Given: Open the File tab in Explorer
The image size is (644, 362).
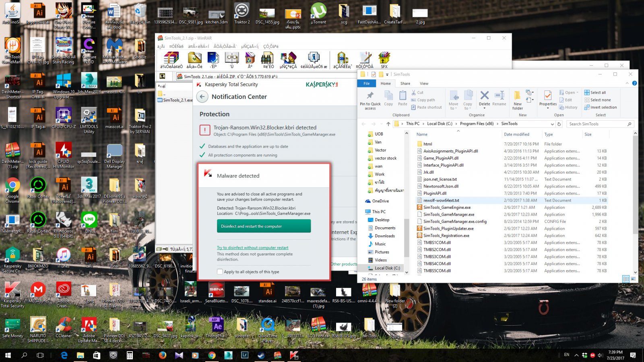Looking at the screenshot, I should click(366, 83).
